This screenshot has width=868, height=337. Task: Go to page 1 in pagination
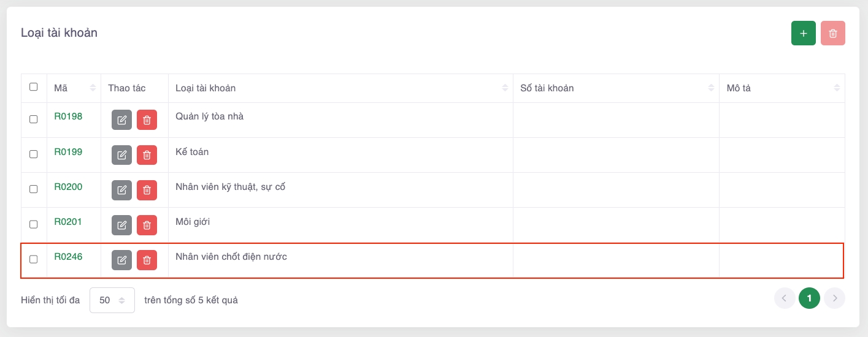pos(809,298)
